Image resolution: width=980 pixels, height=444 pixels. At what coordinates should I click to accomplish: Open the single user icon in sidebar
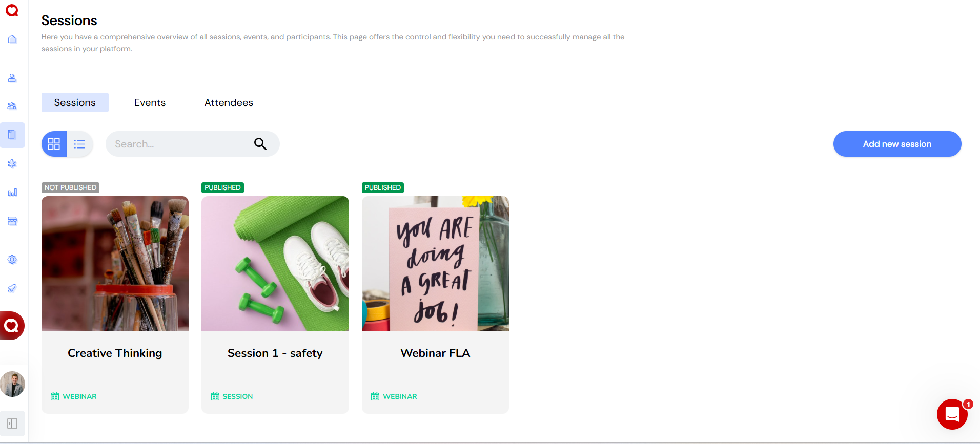[12, 78]
